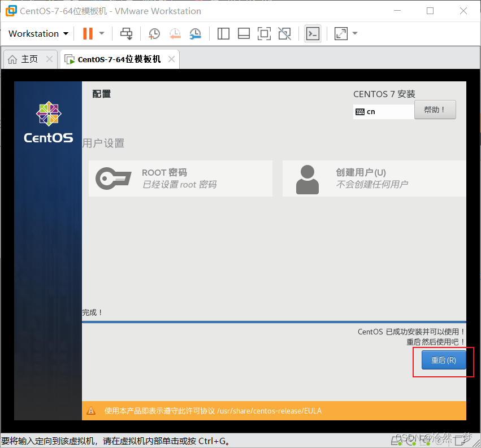Click the home icon on 主页 tab
The image size is (481, 448).
point(12,59)
